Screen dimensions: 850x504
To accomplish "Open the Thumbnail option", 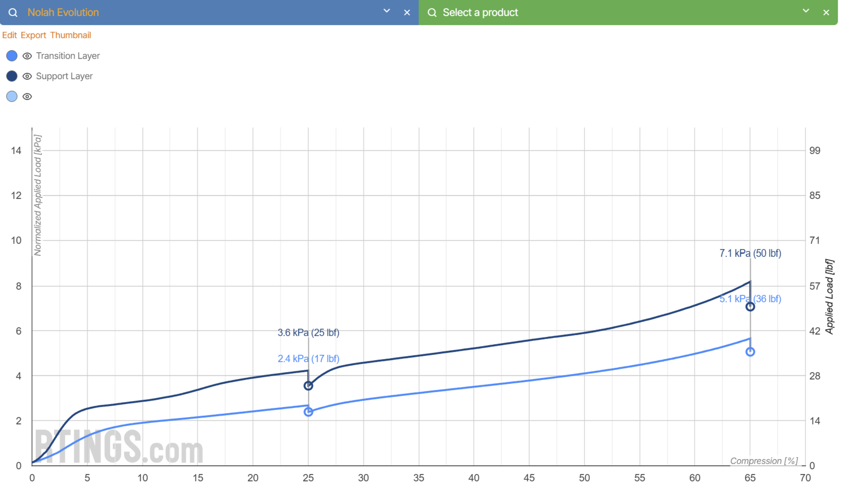I will [71, 35].
